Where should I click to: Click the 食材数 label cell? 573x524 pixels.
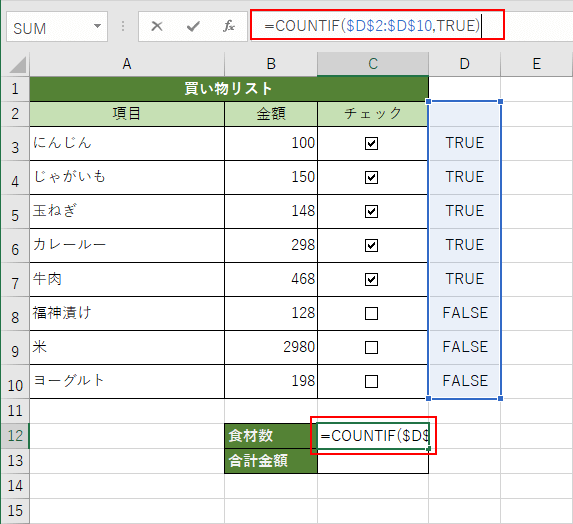(271, 436)
